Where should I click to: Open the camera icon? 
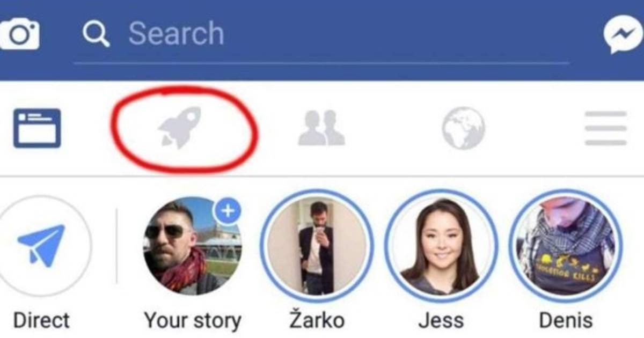point(19,34)
